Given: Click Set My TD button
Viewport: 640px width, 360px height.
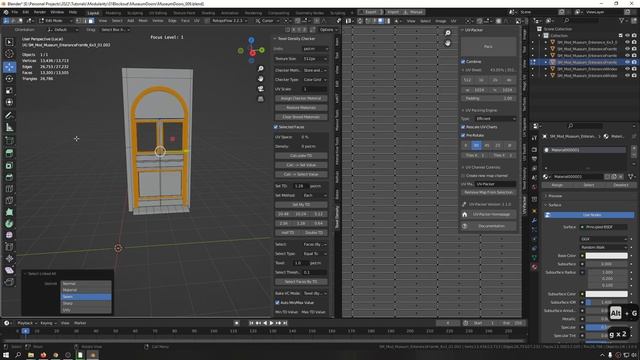Looking at the screenshot, I should click(x=301, y=204).
